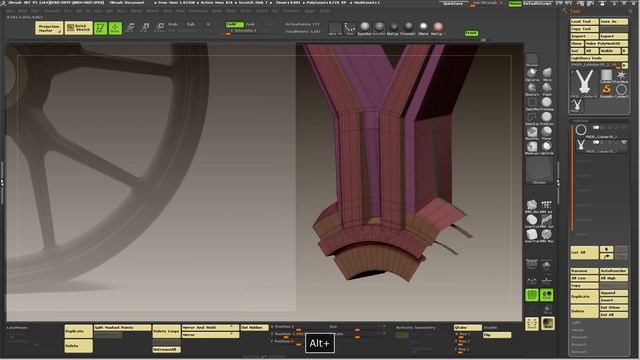
Task: Pick the SelectLasso brush
Action: pyautogui.click(x=532, y=118)
